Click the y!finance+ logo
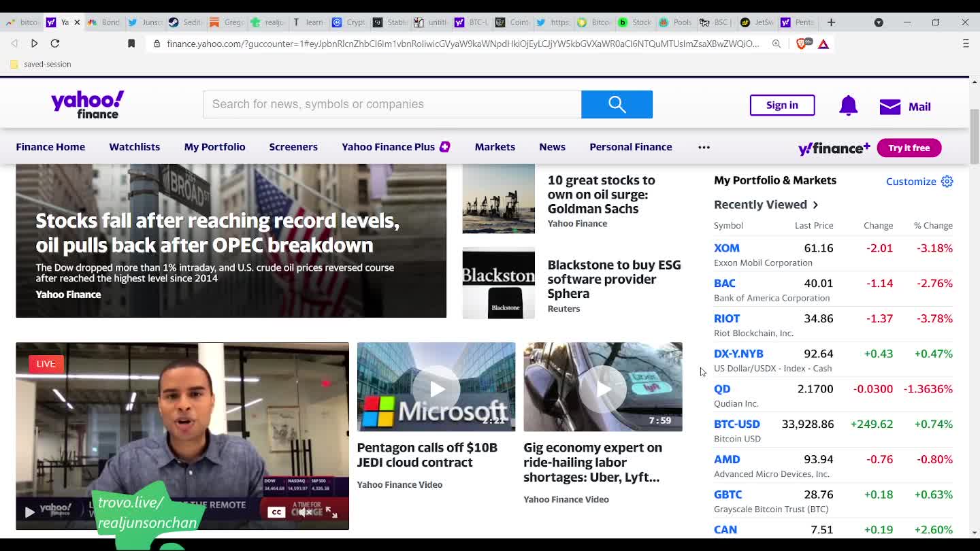The image size is (980, 551). pos(834,148)
